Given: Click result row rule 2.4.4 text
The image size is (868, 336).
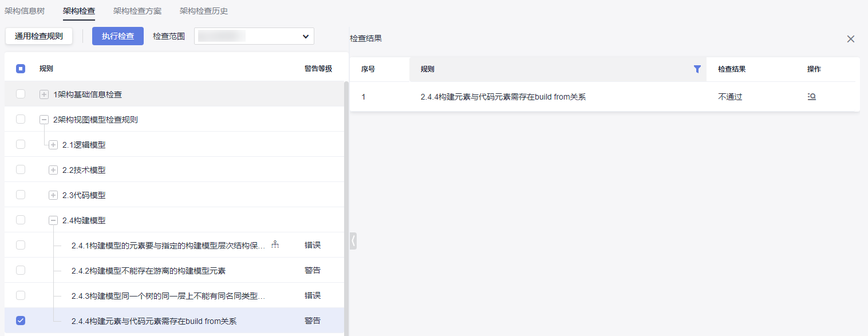Looking at the screenshot, I should pos(503,97).
